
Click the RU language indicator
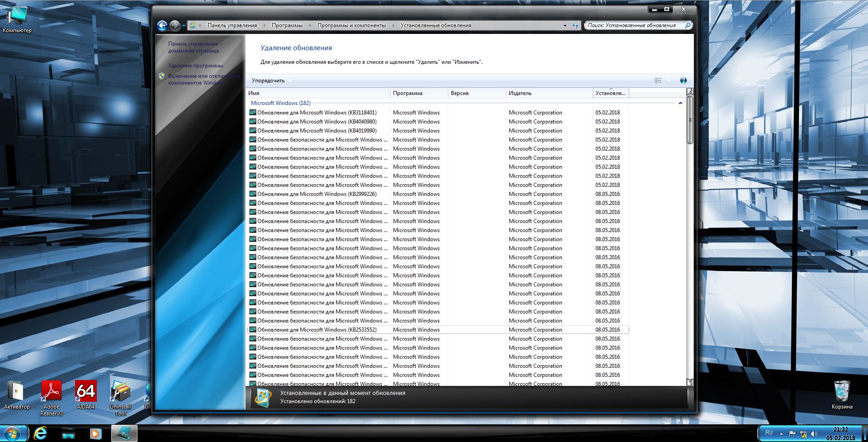click(768, 432)
